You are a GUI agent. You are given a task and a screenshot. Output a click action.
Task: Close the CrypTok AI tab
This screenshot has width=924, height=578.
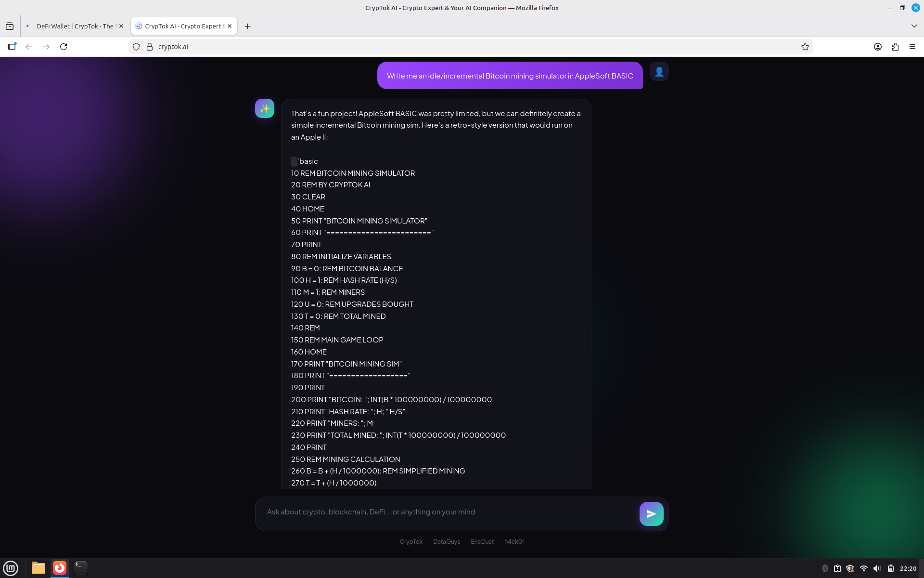tap(230, 26)
